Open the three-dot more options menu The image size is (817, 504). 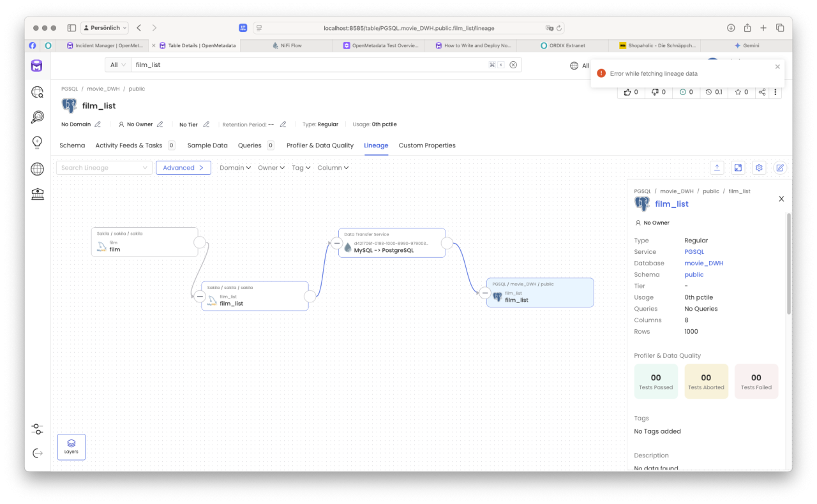776,92
